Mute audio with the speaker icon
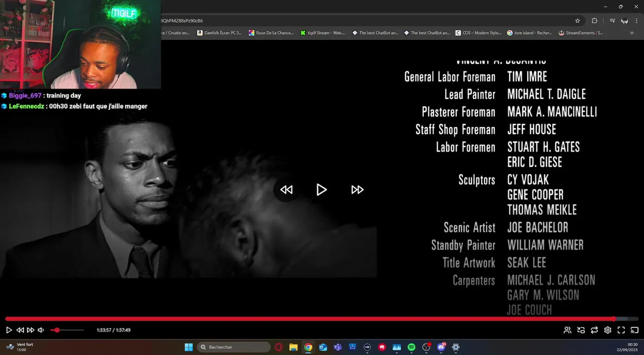The height and width of the screenshot is (355, 644). point(41,330)
